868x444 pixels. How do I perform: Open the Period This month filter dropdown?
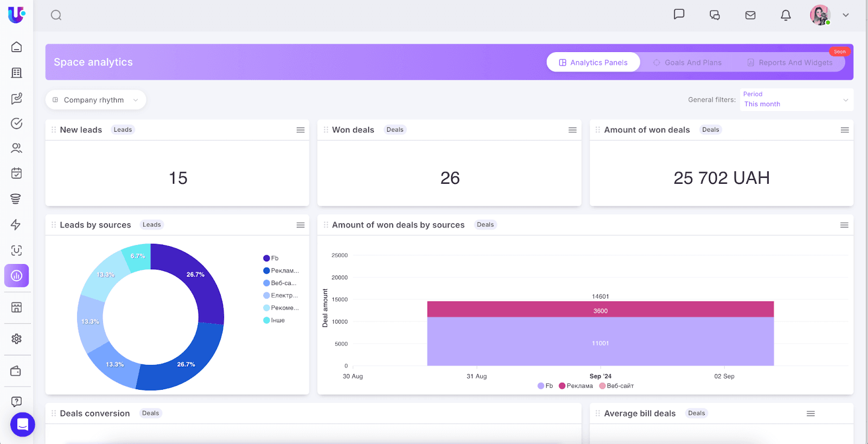[796, 100]
